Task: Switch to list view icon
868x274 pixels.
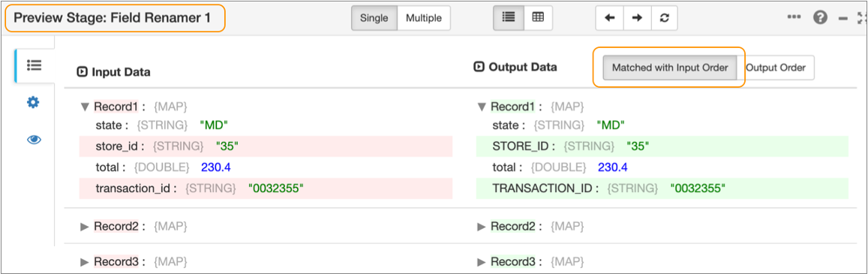Action: pyautogui.click(x=508, y=18)
